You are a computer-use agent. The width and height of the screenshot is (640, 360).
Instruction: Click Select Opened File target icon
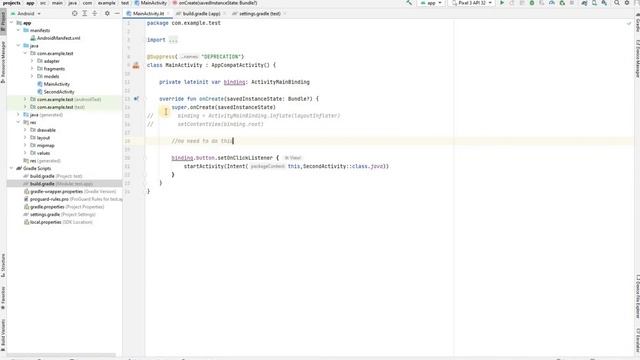click(74, 13)
